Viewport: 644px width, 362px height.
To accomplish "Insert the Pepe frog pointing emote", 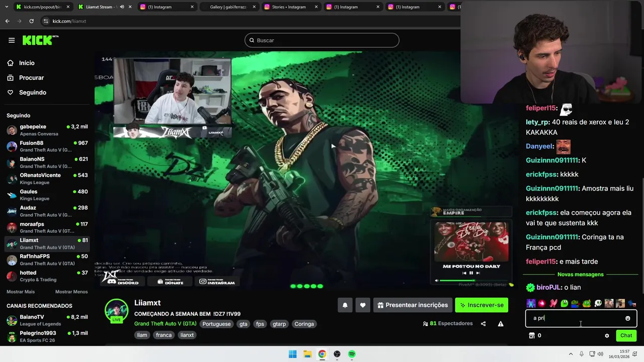I will point(576,303).
